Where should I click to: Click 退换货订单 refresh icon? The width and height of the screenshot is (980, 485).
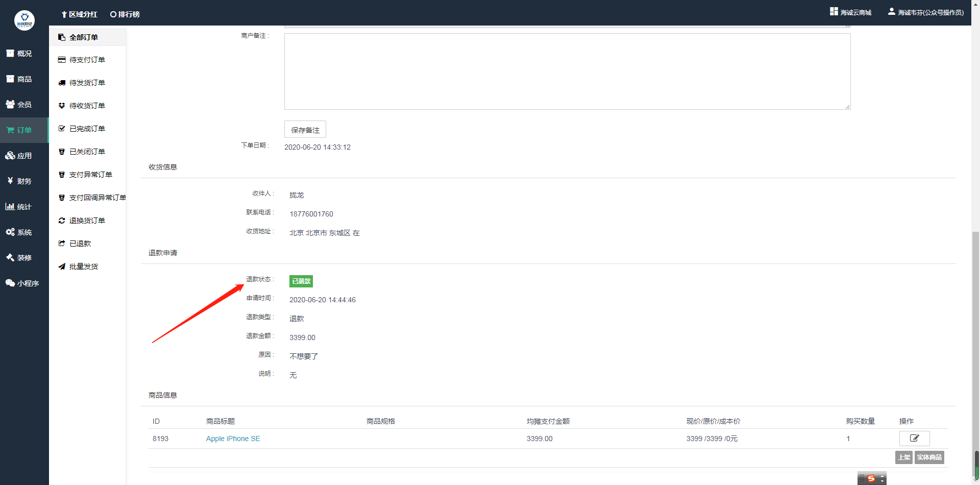[x=62, y=221]
